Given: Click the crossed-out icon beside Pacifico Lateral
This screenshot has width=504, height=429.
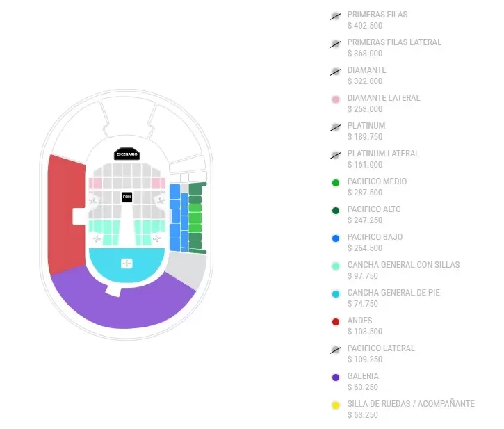Looking at the screenshot, I should [336, 349].
